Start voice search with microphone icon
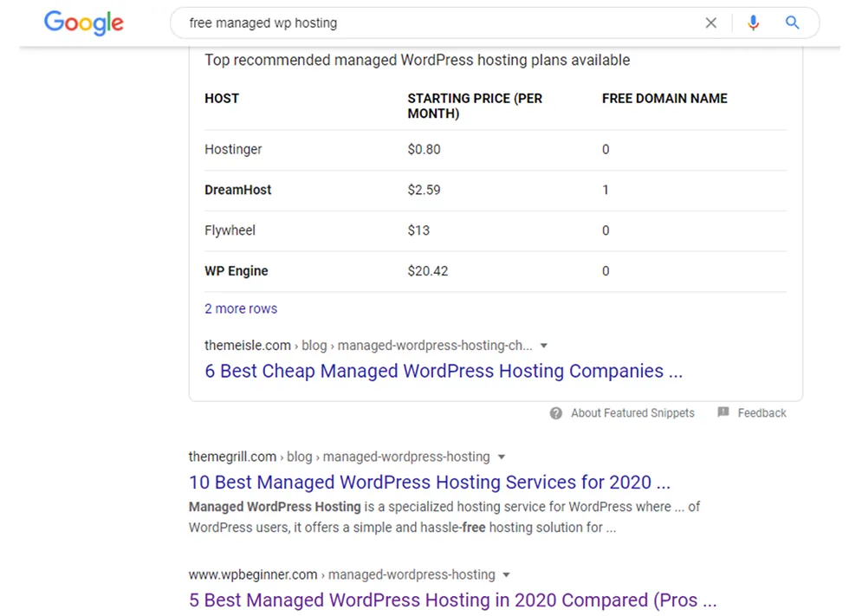Viewport: 849px width, 616px height. (x=753, y=23)
